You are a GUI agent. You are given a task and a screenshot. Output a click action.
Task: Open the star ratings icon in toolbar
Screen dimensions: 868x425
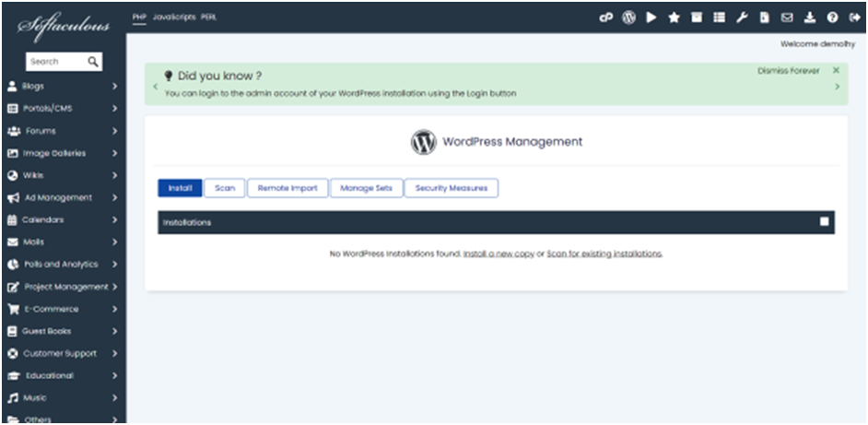[x=674, y=18]
